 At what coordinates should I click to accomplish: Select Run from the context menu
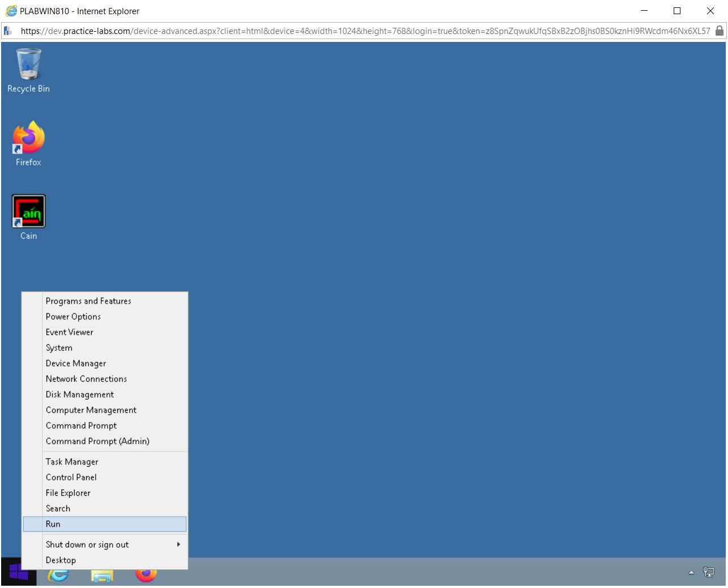point(53,524)
